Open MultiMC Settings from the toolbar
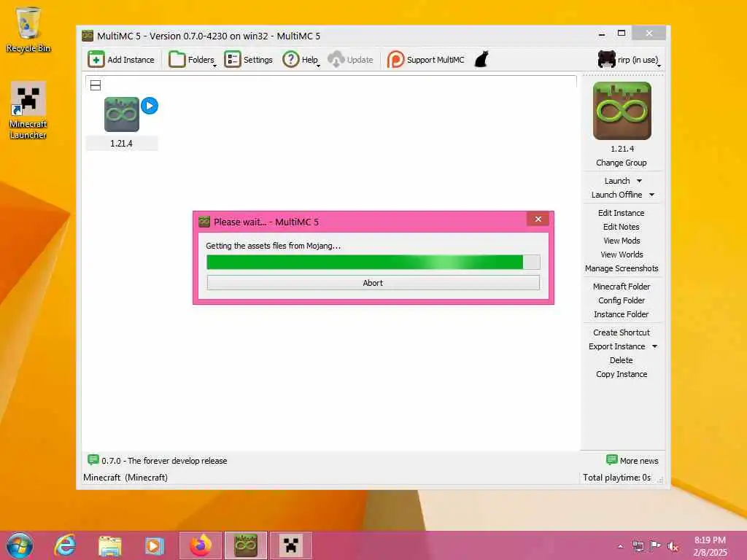 (x=248, y=60)
